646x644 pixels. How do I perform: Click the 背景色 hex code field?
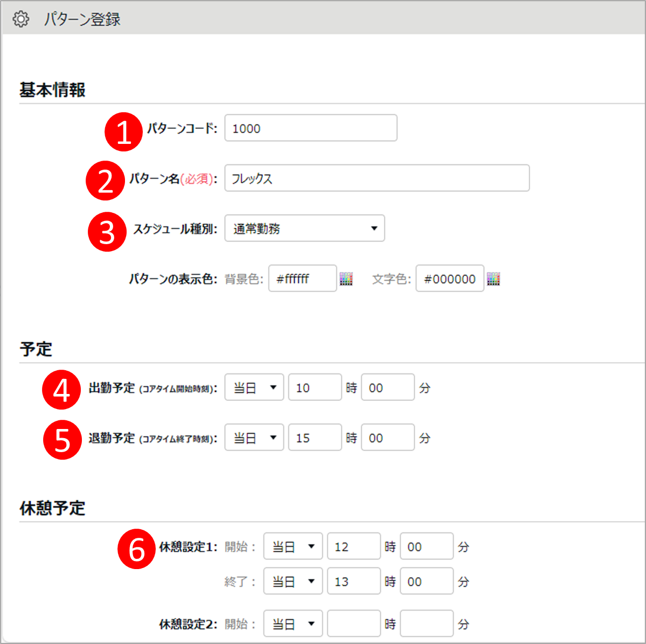coord(302,279)
